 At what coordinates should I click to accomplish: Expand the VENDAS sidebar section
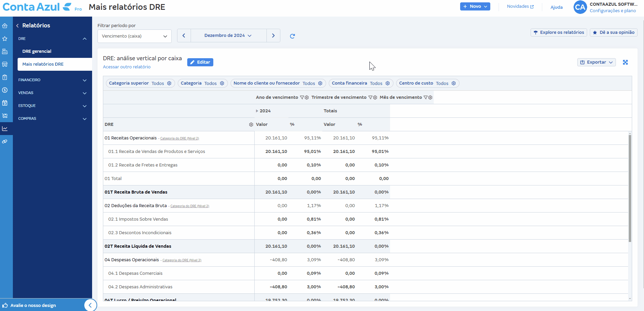(52, 93)
